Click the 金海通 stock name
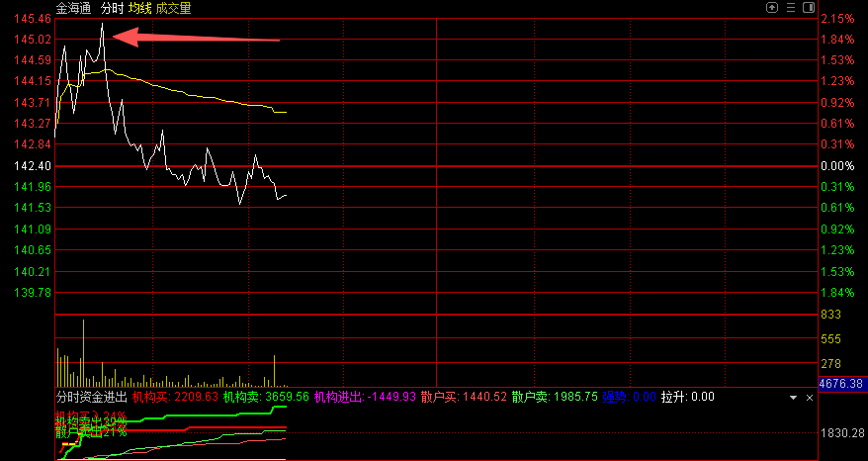 tap(73, 8)
